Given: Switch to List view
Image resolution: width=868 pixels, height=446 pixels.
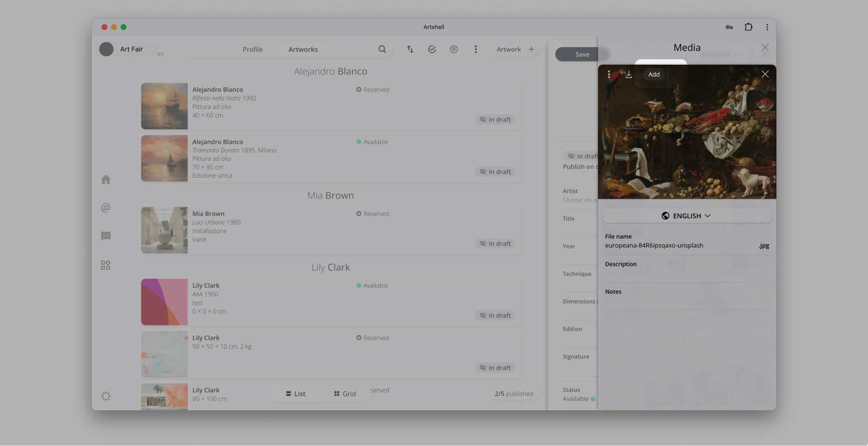Looking at the screenshot, I should point(296,394).
